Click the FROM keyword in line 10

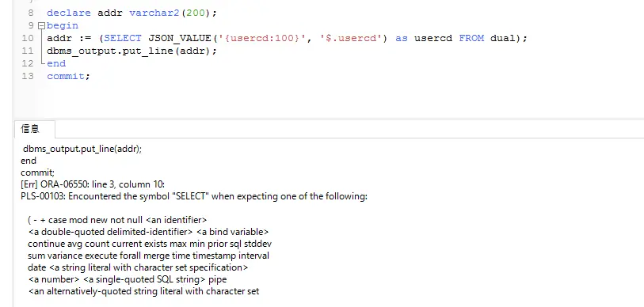(x=471, y=38)
